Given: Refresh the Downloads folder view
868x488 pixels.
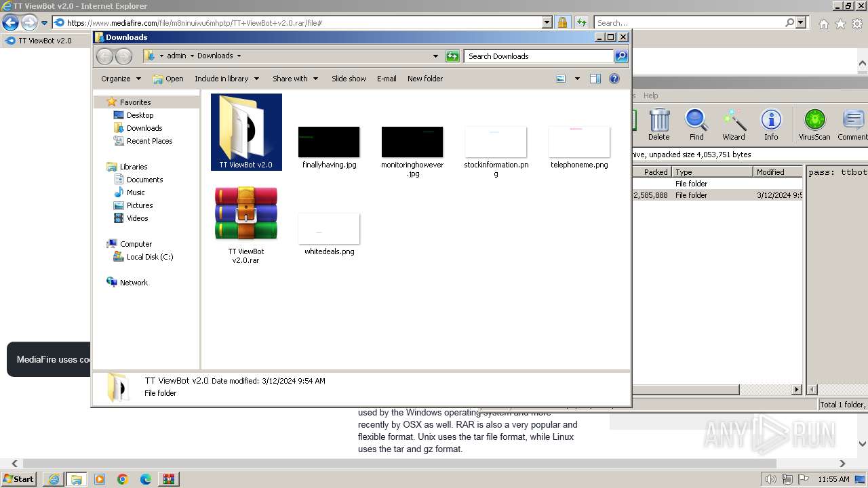Looking at the screenshot, I should [452, 56].
